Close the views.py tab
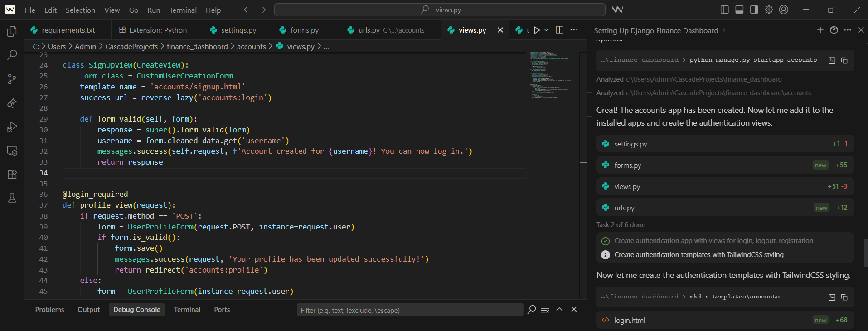Viewport: 868px width, 331px height. 500,30
